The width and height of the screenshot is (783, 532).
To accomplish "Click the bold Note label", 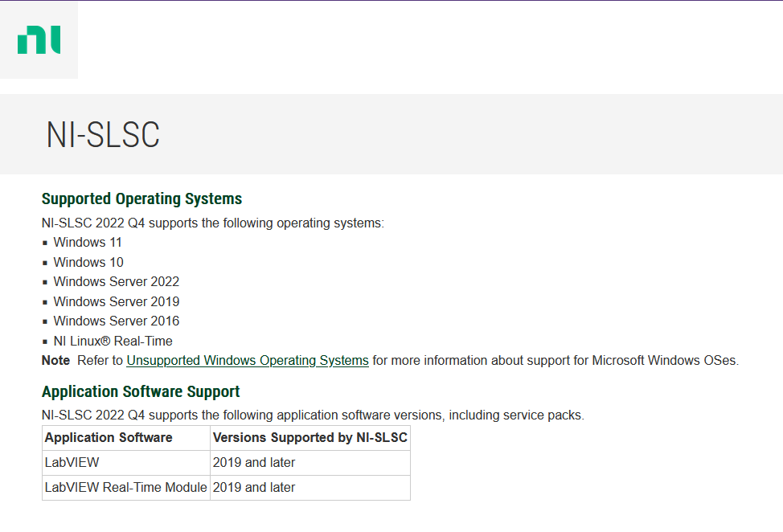I will 55,360.
